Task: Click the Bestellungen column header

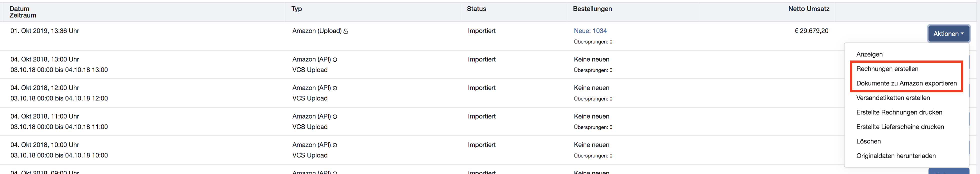Action: coord(592,9)
